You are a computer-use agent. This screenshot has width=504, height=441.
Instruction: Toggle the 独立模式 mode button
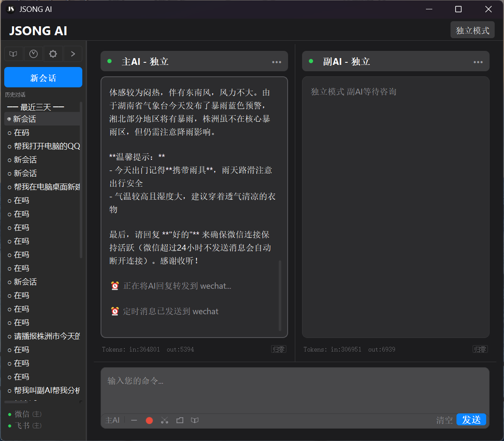tap(473, 30)
